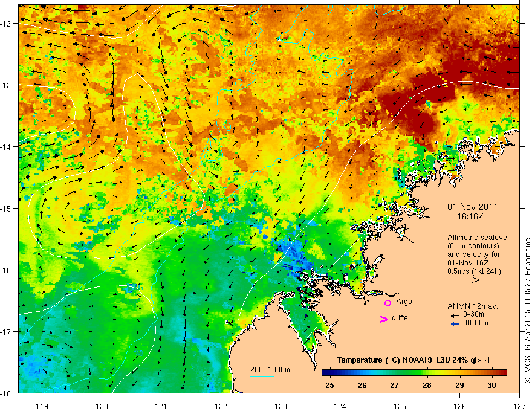
Task: Click the 'drifter' legend label
Action: tap(401, 318)
